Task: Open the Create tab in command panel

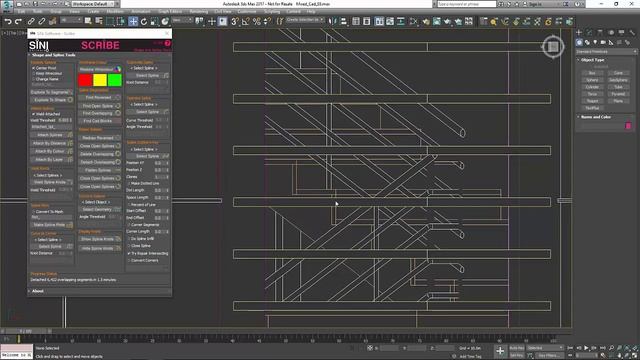Action: click(x=579, y=32)
